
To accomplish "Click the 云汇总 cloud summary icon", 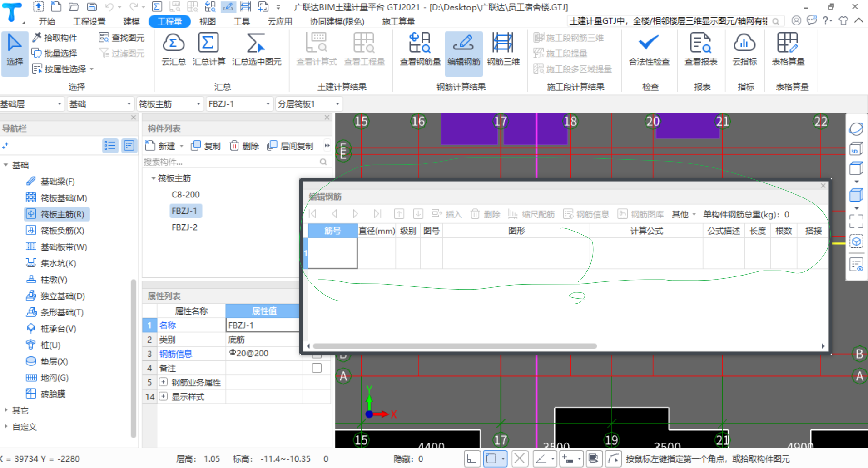I will coord(174,49).
